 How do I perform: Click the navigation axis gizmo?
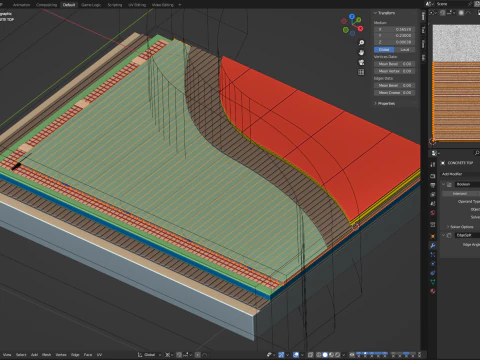[352, 24]
